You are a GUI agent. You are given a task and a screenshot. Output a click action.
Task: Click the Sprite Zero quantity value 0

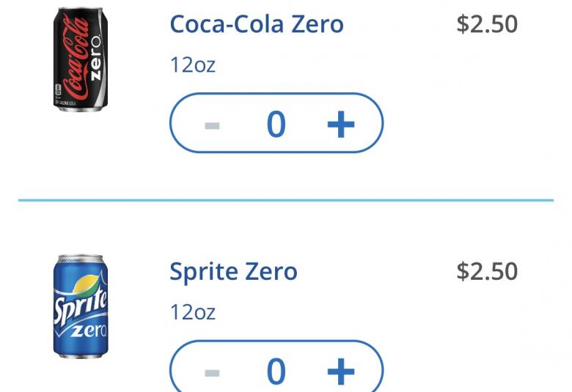click(x=276, y=371)
